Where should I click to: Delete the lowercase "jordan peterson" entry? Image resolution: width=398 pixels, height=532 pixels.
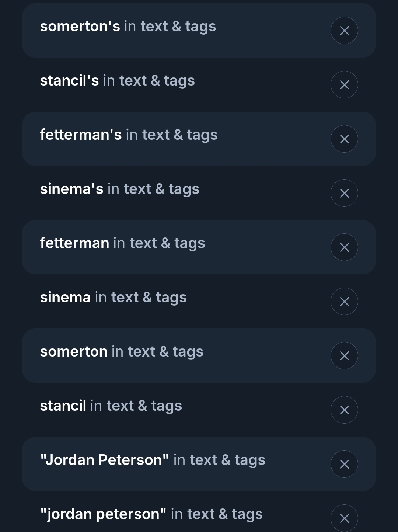344,518
